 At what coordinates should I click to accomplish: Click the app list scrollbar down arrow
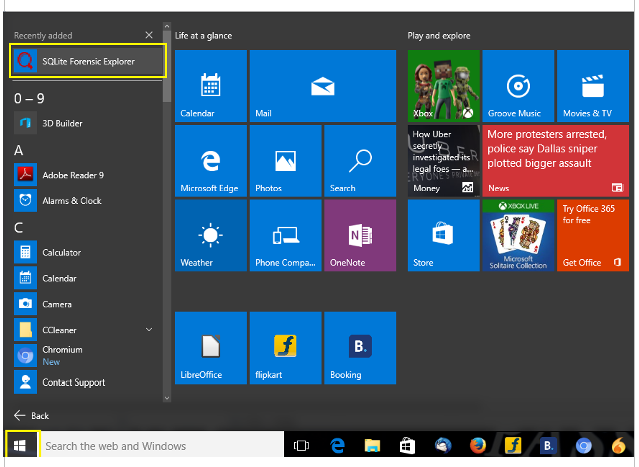click(167, 398)
